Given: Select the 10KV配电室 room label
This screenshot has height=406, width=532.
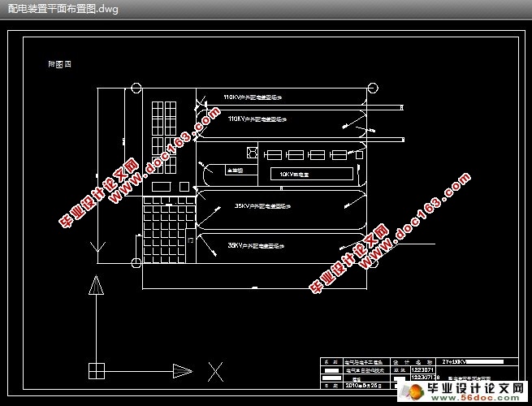Looking at the screenshot, I should coord(294,175).
